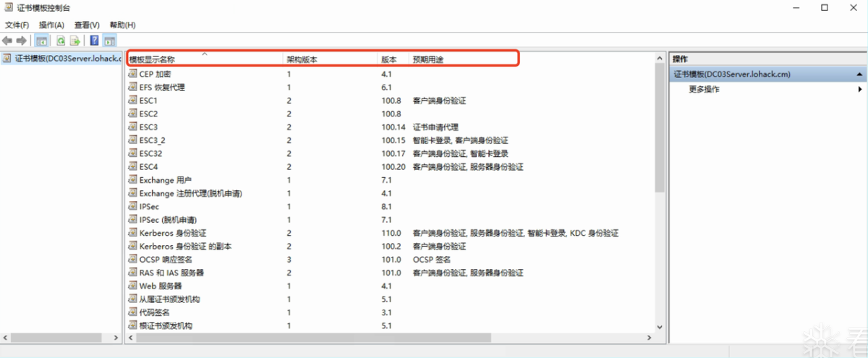Open the 操作(A) menu
This screenshot has width=868, height=358.
click(x=51, y=25)
